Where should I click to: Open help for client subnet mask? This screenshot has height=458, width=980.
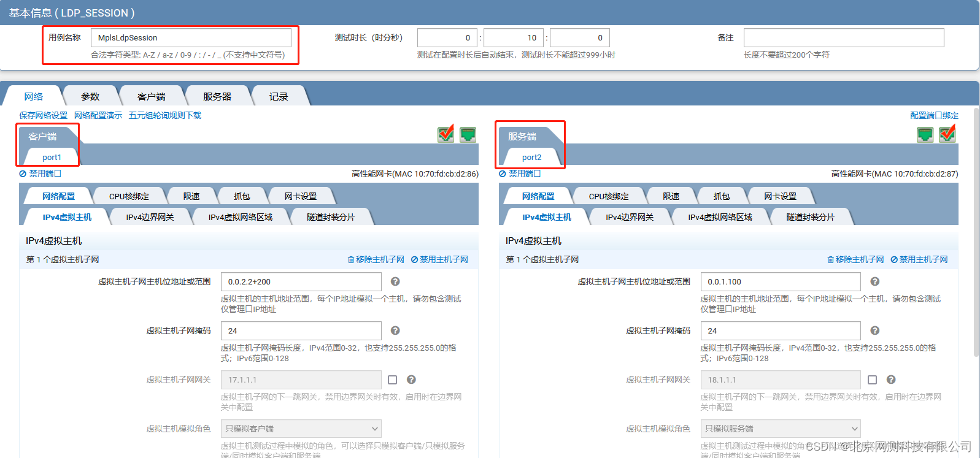[x=395, y=330]
